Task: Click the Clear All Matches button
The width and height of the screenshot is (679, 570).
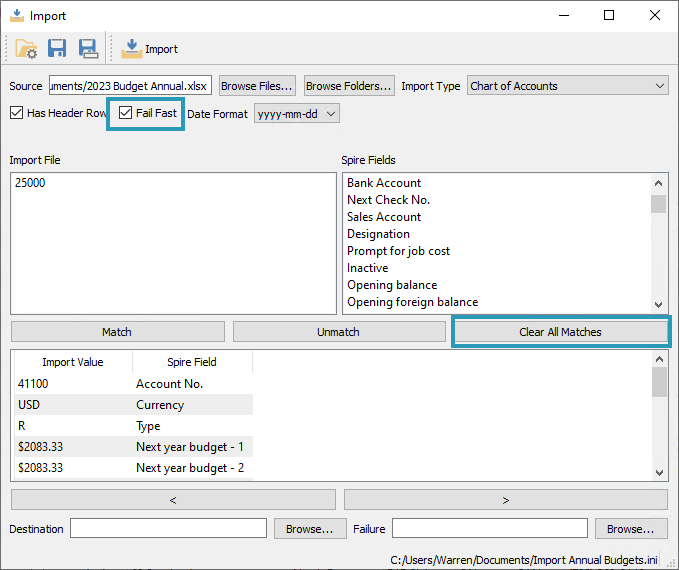Action: [560, 331]
